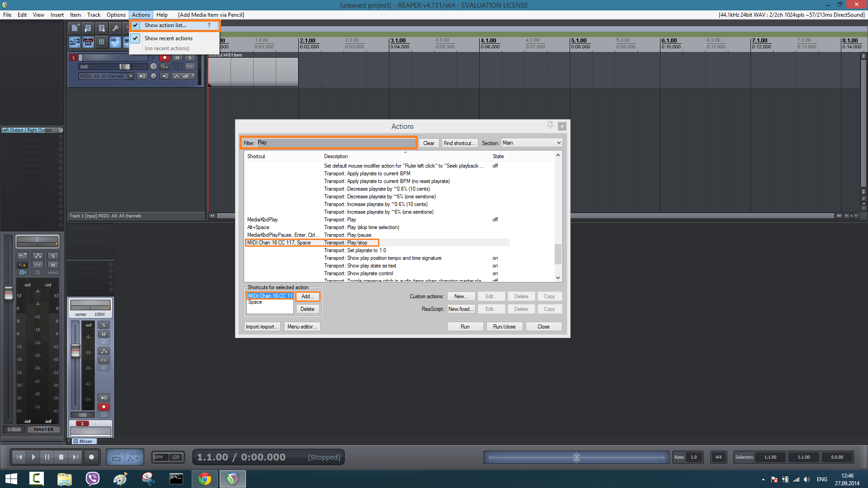Viewport: 868px width, 488px height.
Task: Expand the Section Main dropdown
Action: (x=531, y=143)
